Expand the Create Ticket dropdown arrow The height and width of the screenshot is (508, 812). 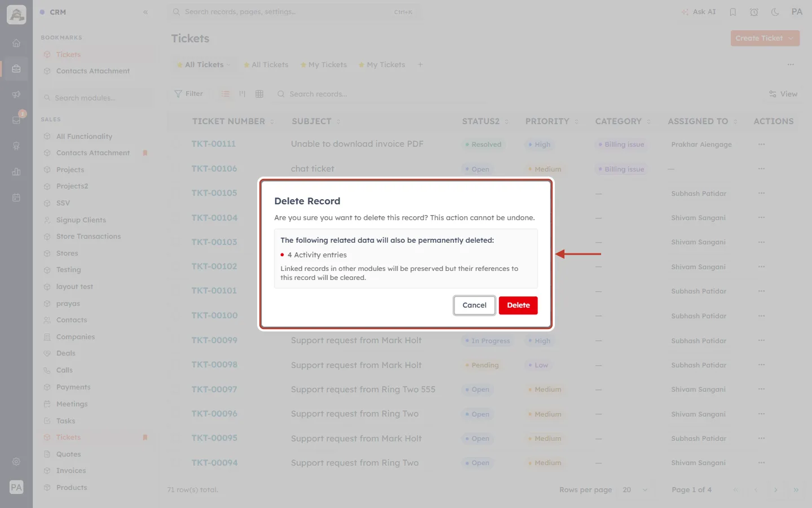point(791,38)
